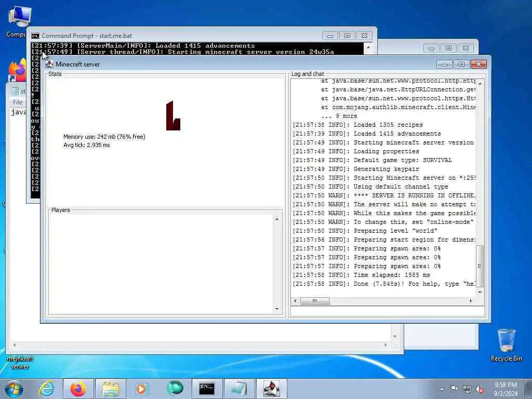Screen dimensions: 532x399
Task: Show hidden tray icons arrow
Action: [x=442, y=389]
